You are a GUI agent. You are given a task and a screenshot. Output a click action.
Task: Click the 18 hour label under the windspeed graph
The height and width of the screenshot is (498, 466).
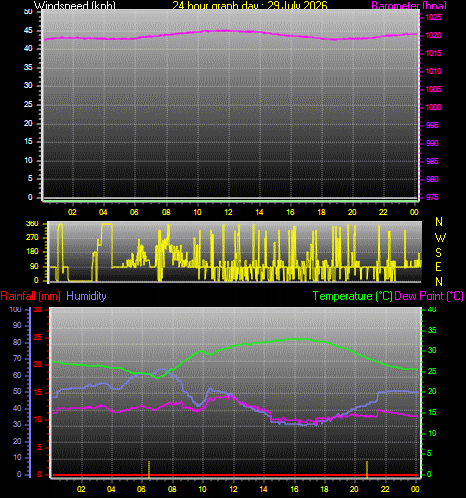click(x=321, y=212)
